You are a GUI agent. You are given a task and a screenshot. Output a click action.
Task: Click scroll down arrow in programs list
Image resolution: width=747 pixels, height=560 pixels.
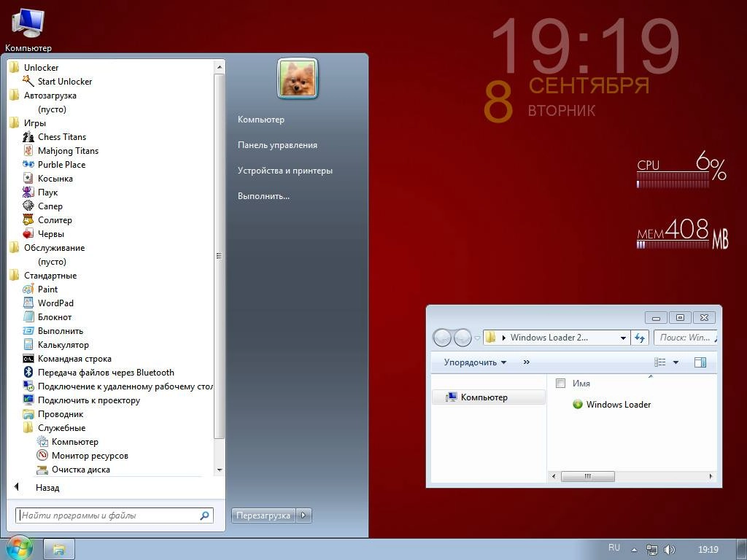click(x=219, y=470)
